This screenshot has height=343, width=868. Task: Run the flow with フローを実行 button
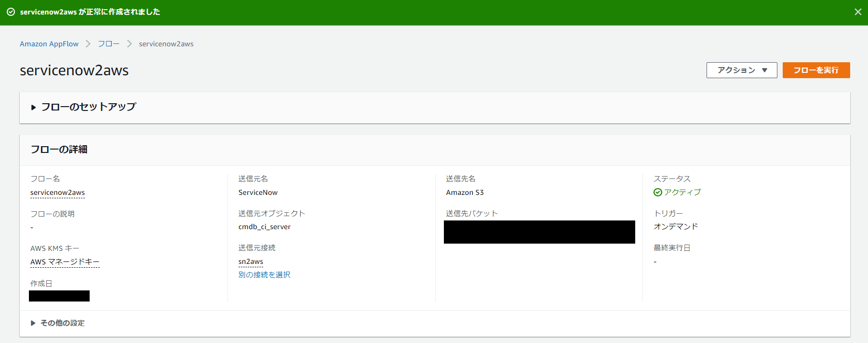816,70
